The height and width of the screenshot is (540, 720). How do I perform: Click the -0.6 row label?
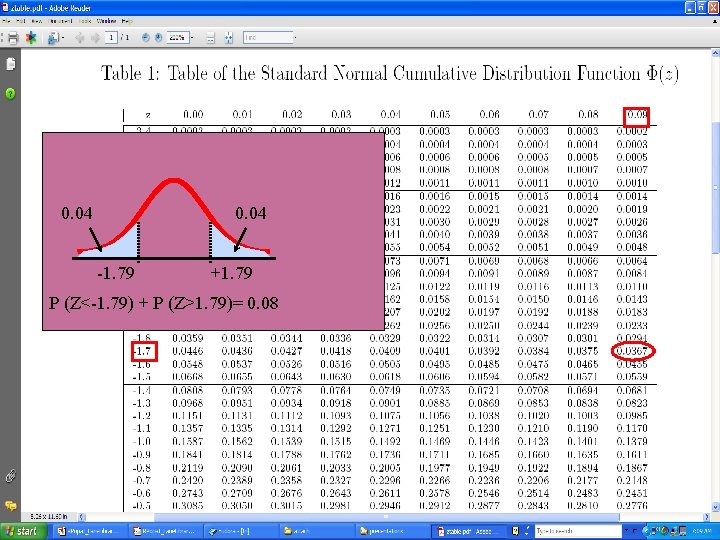pyautogui.click(x=141, y=493)
